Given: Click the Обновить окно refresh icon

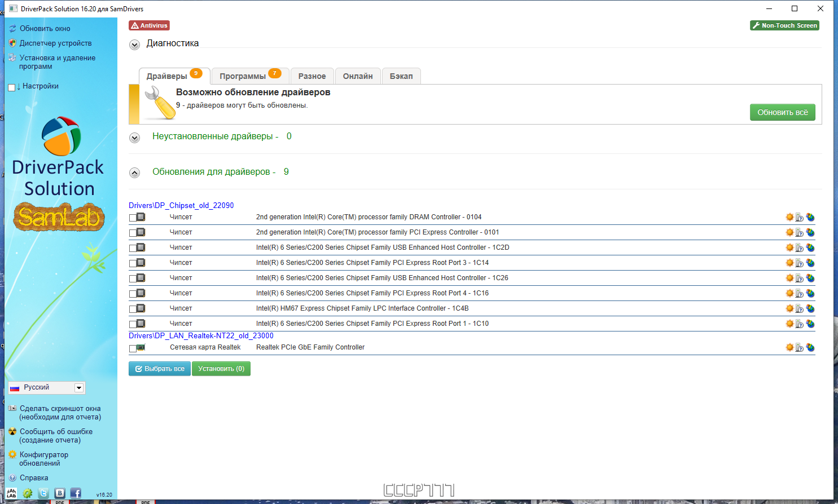Looking at the screenshot, I should 12,28.
